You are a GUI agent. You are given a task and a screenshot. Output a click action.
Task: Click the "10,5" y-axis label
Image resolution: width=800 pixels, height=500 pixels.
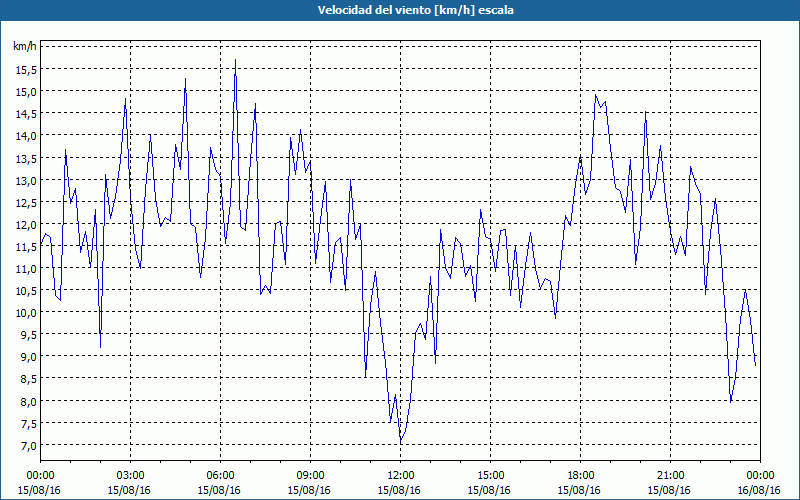26,291
